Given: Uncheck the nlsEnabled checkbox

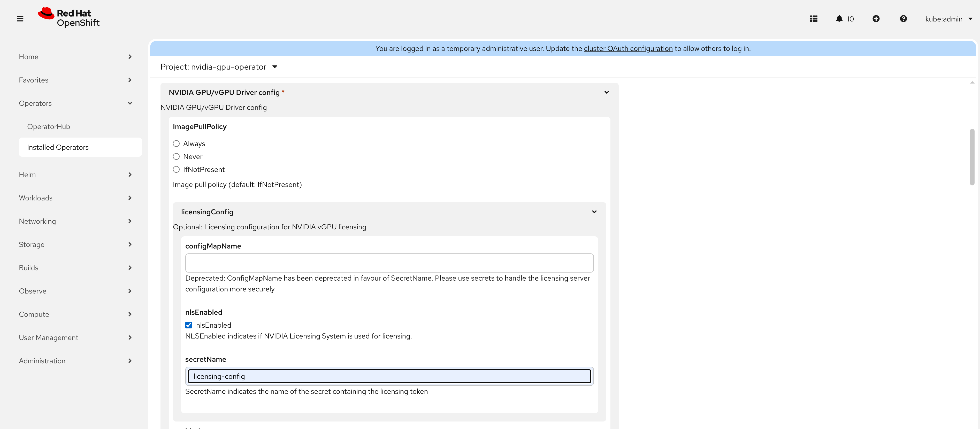Looking at the screenshot, I should click(189, 325).
